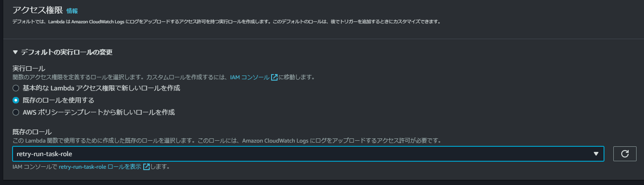Click the role selector's down arrow
The height and width of the screenshot is (185, 644).
pyautogui.click(x=596, y=154)
